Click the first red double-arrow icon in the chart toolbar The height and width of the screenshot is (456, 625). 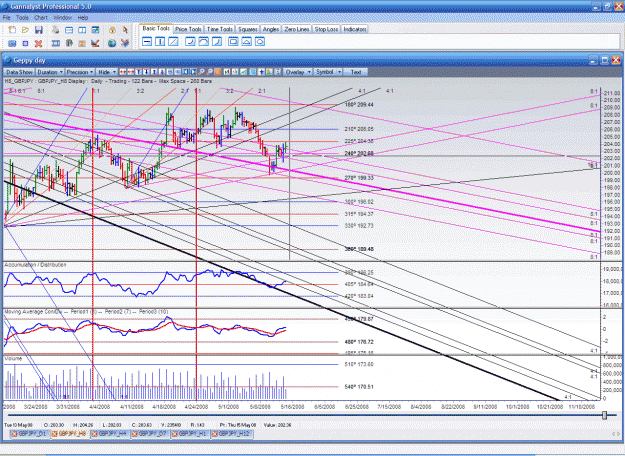point(123,72)
